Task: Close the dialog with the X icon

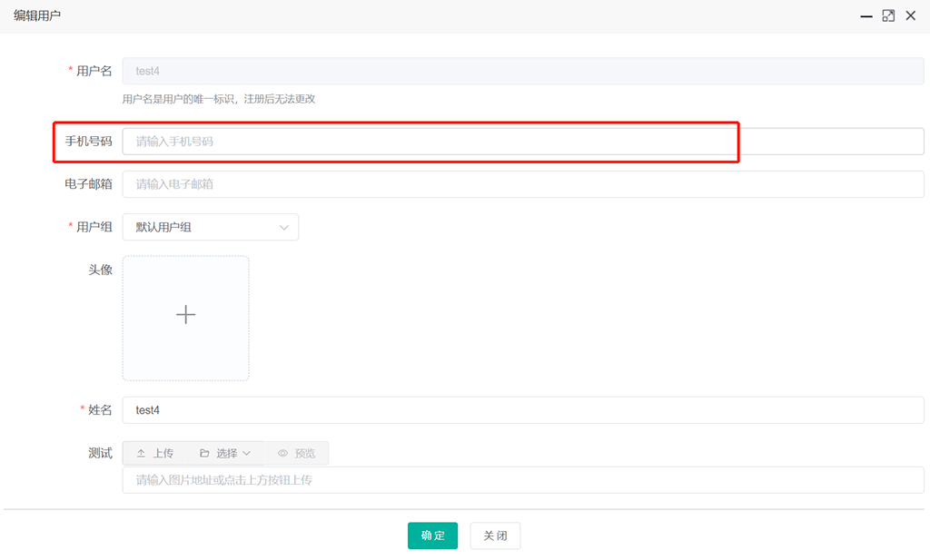Action: pyautogui.click(x=910, y=15)
